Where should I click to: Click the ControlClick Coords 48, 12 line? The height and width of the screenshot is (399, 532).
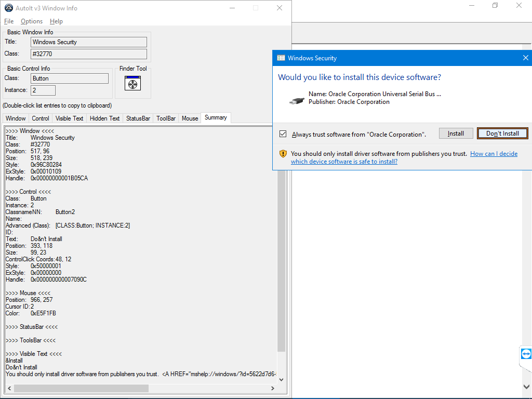point(38,259)
